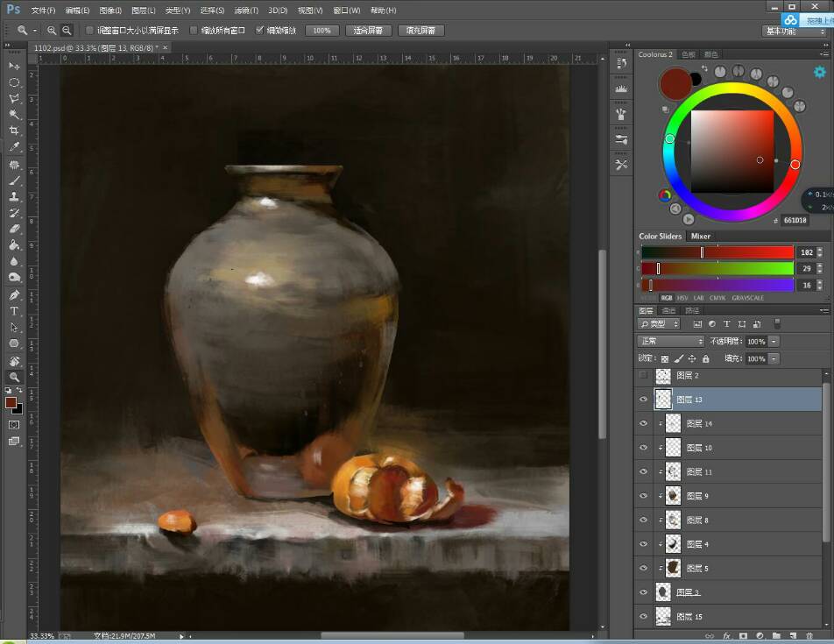Toggle scrubby zoom checkbox
834x644 pixels.
259,31
